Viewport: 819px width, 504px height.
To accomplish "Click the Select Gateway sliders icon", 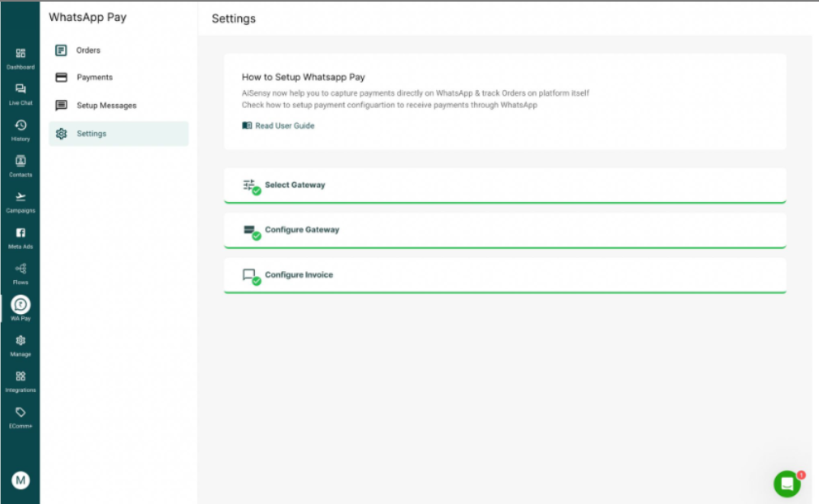I will pos(248,184).
